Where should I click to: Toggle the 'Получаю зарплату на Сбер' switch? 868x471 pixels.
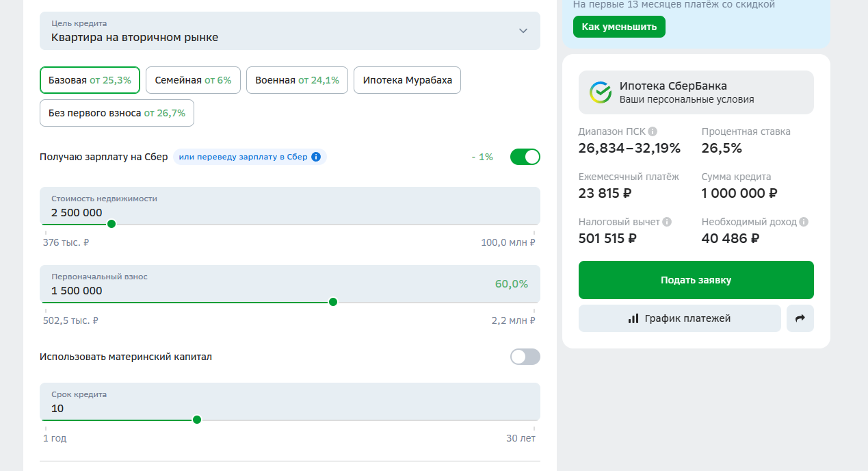[x=525, y=157]
